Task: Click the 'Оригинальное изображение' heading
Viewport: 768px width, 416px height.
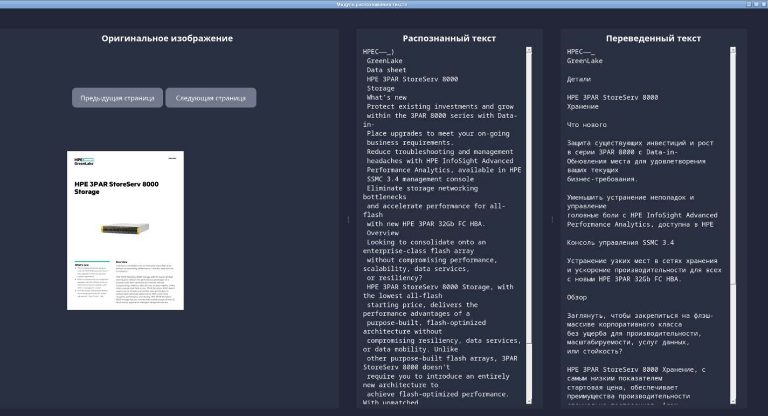Action: (167, 38)
